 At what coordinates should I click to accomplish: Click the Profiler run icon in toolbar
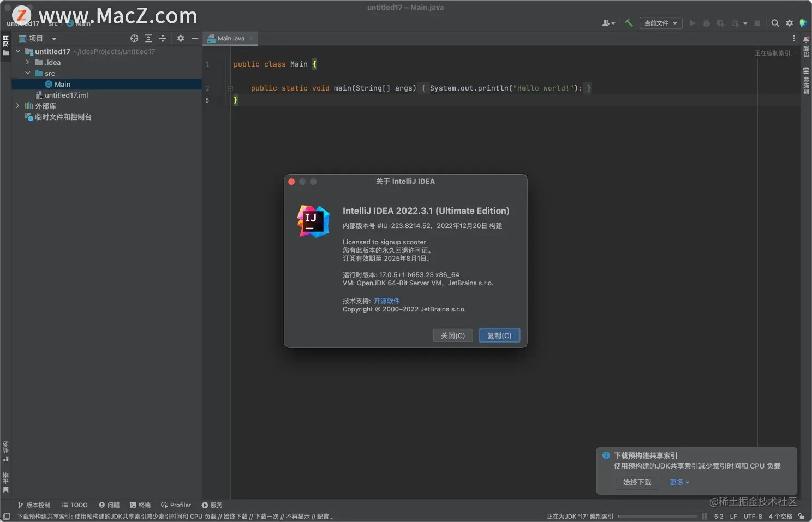(x=735, y=23)
